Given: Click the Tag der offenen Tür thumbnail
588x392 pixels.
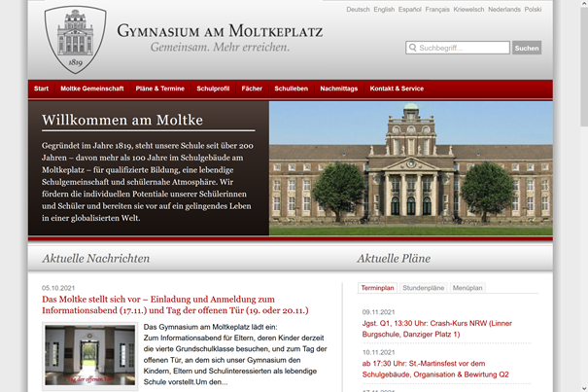Looking at the screenshot, I should pyautogui.click(x=90, y=355).
